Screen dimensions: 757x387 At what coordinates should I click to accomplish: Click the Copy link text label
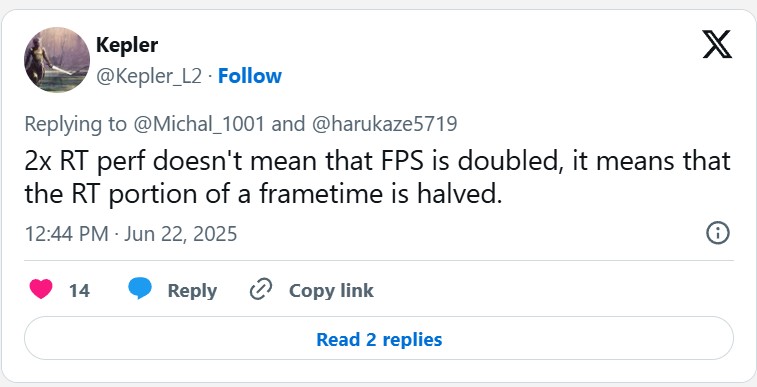(331, 290)
